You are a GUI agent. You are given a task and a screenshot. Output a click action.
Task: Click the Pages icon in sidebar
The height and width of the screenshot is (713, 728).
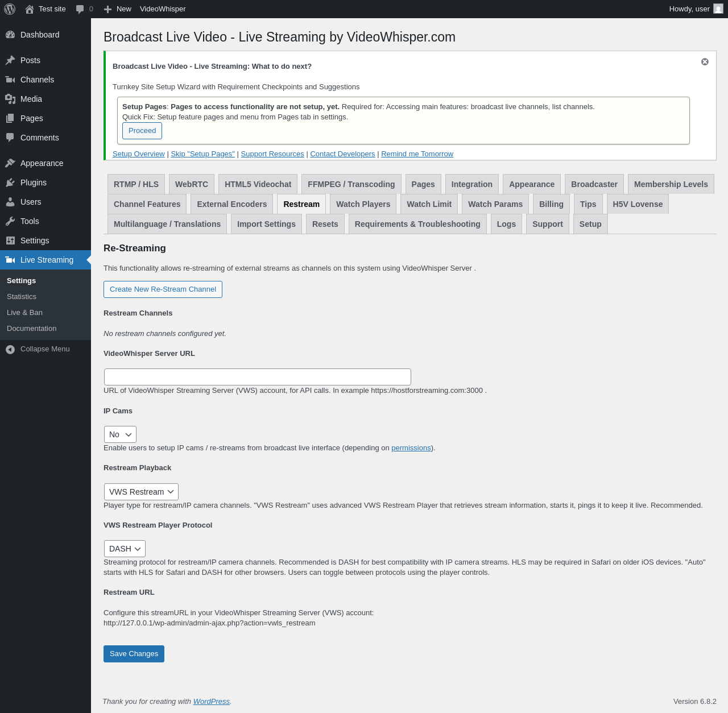click(x=10, y=118)
